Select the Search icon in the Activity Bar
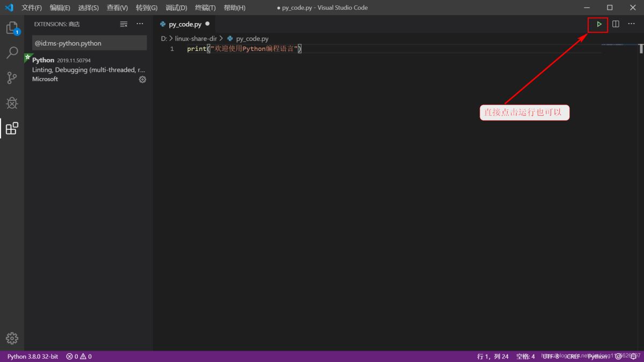This screenshot has width=644, height=362. [x=12, y=53]
